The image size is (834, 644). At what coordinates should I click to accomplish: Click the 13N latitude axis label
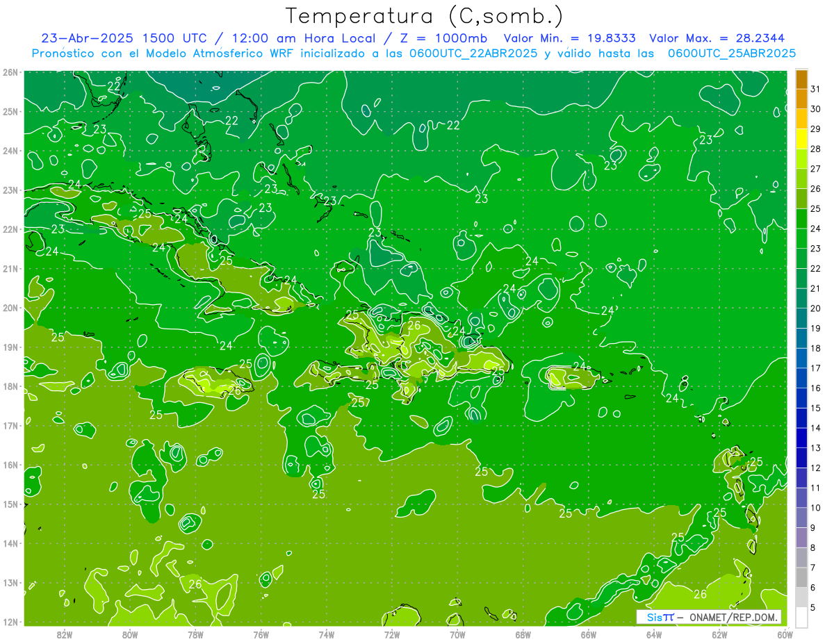pos(10,583)
